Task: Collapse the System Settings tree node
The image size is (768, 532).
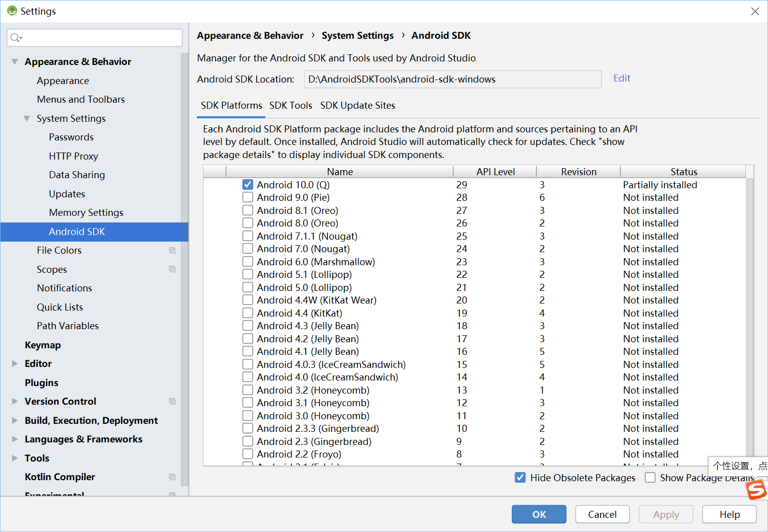Action: [x=27, y=119]
